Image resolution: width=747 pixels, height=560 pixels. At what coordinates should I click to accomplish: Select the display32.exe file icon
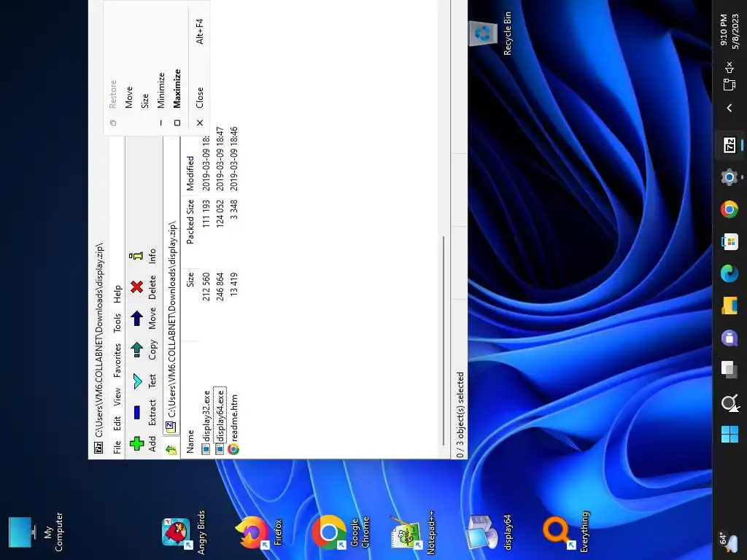pyautogui.click(x=206, y=449)
